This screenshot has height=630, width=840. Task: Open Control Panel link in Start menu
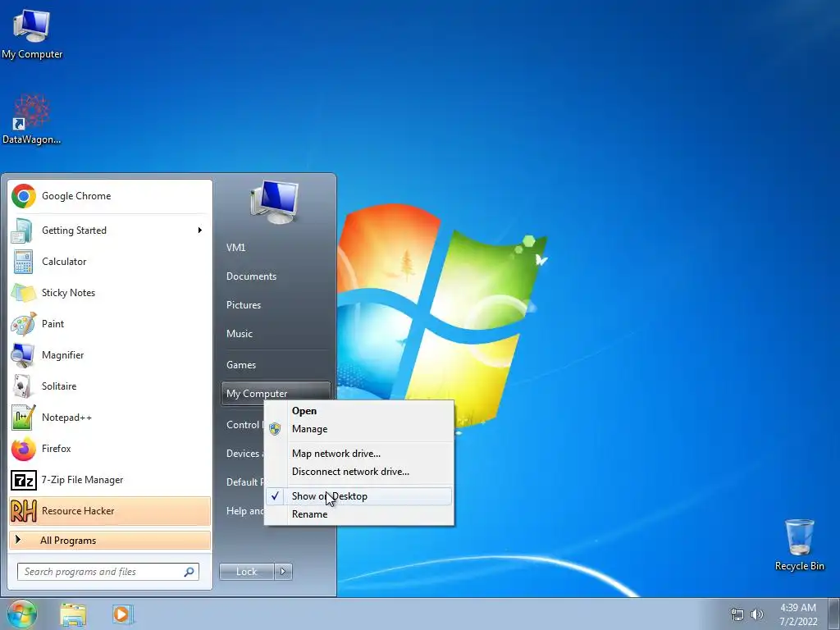coord(243,425)
